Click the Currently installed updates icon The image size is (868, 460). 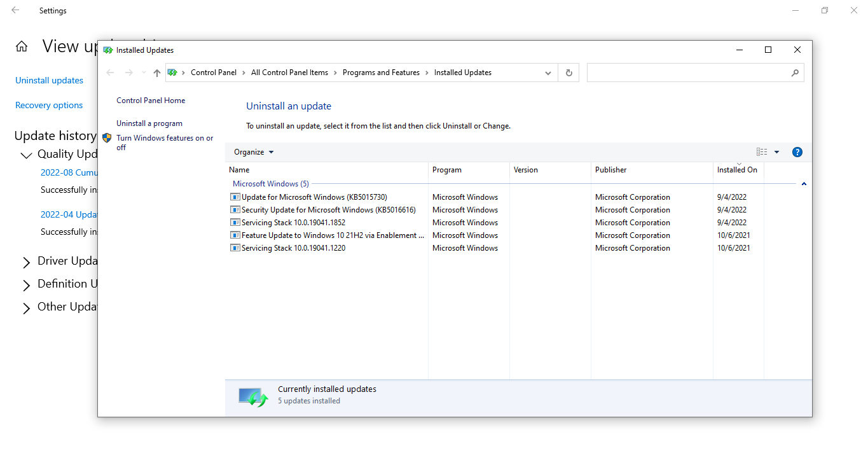(253, 397)
